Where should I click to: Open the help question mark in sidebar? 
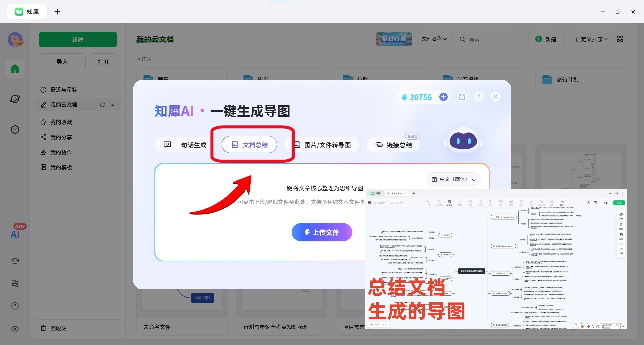(x=15, y=306)
